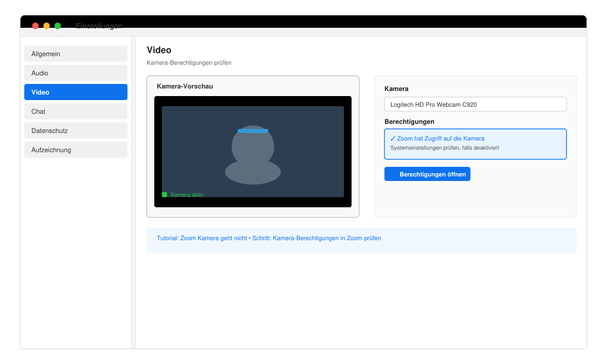Image resolution: width=607 pixels, height=364 pixels.
Task: Go to Datenschutz settings
Action: tap(76, 130)
